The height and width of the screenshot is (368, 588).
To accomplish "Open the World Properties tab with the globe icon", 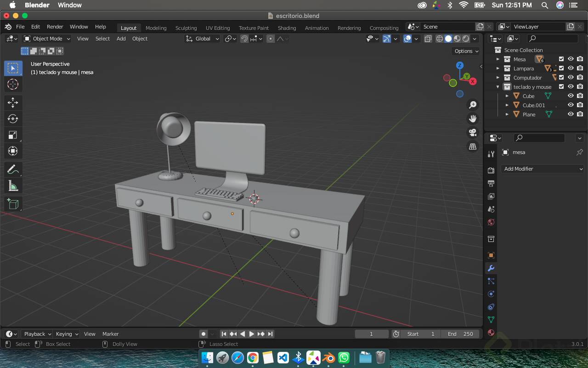I will tap(491, 222).
